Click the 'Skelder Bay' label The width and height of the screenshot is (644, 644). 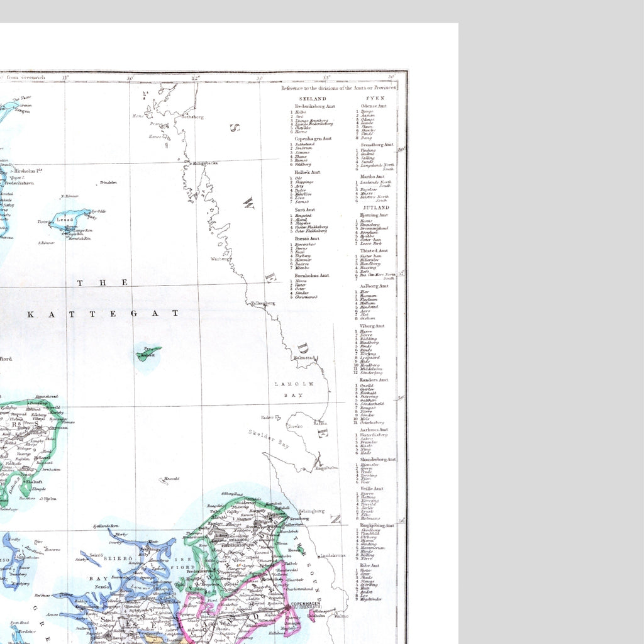(x=269, y=438)
